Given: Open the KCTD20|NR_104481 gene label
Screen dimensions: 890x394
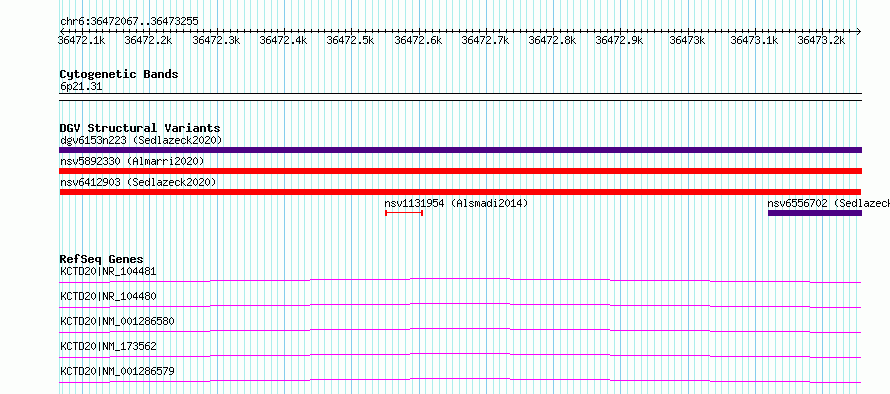Looking at the screenshot, I should (108, 271).
